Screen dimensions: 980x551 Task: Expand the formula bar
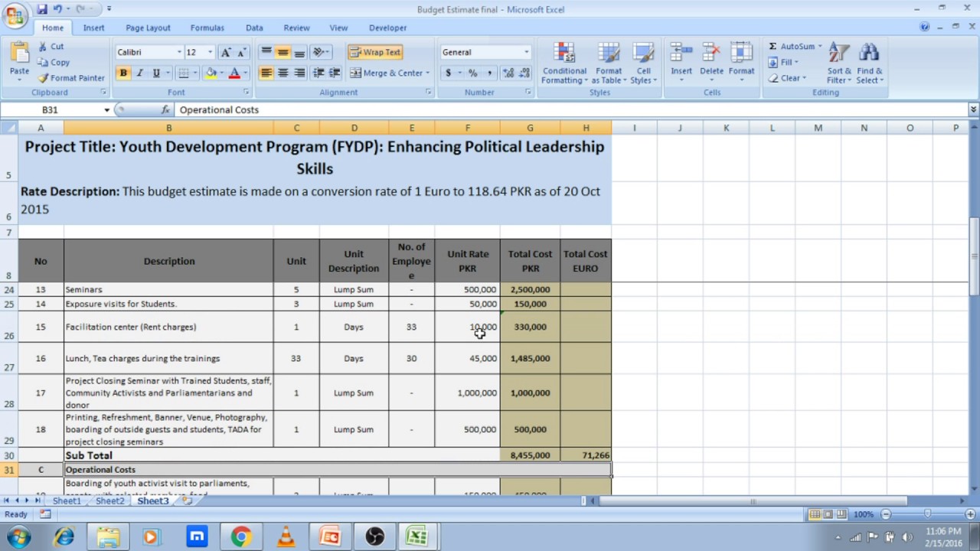(x=973, y=110)
